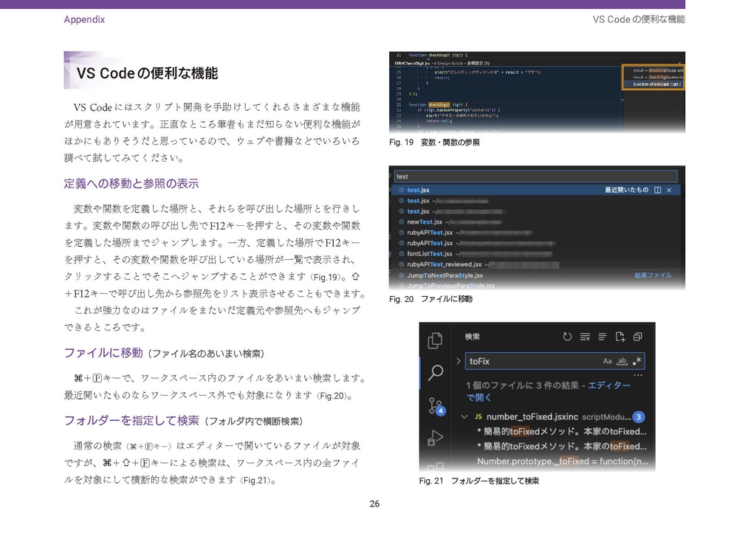This screenshot has width=756, height=536.
Task: Open results via エディターで開く link
Action: (x=610, y=386)
